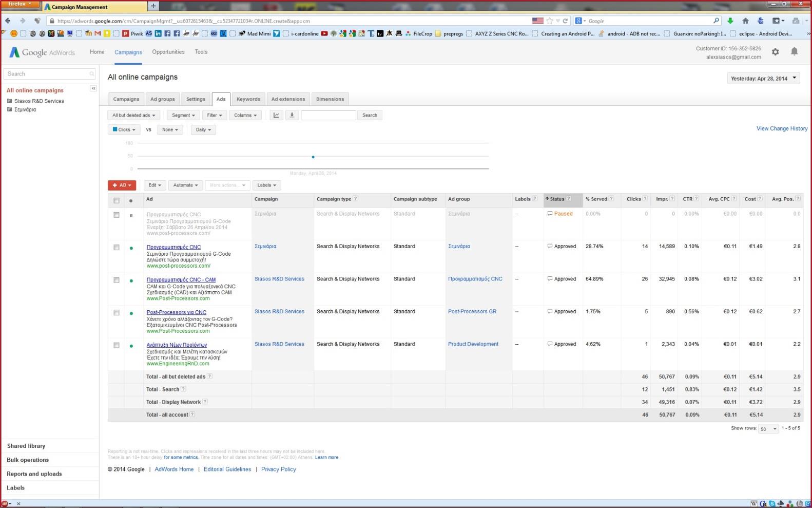Check the Post-Processors για CNC ad row

point(117,313)
